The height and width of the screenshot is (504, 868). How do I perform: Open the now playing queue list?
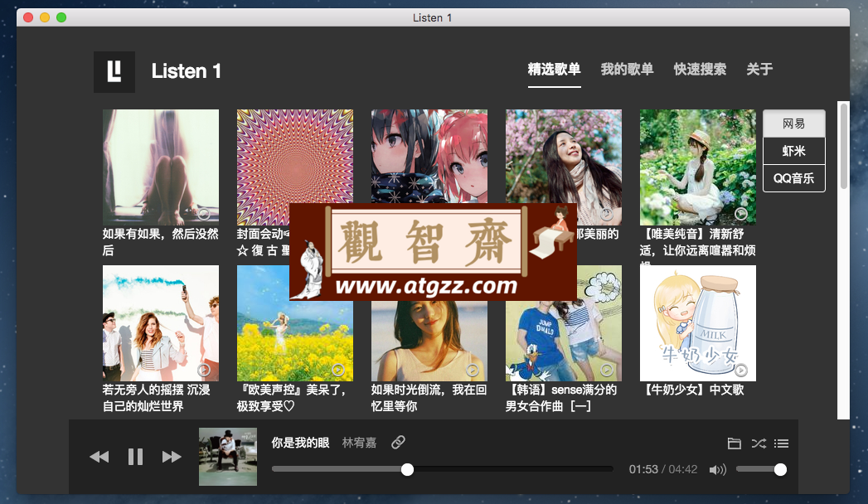click(x=782, y=443)
